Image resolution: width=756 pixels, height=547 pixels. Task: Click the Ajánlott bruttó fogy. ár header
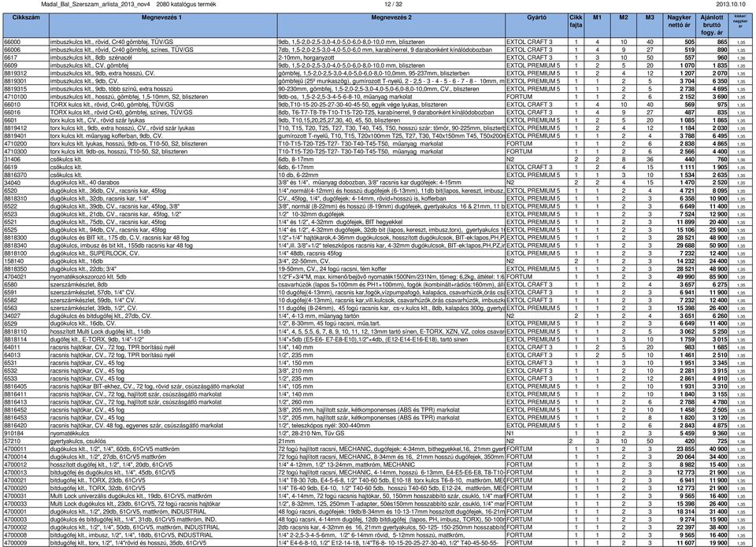click(712, 25)
